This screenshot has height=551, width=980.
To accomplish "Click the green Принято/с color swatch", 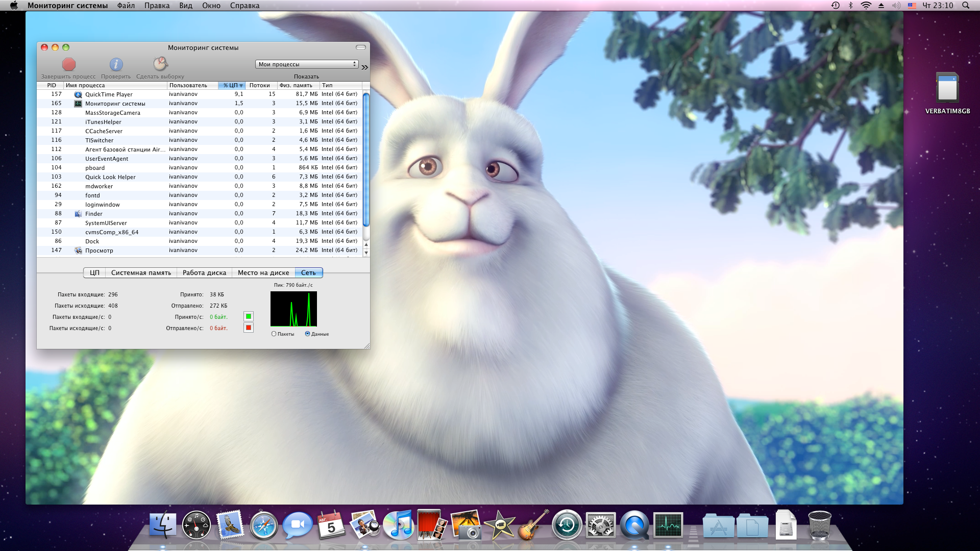I will (249, 317).
